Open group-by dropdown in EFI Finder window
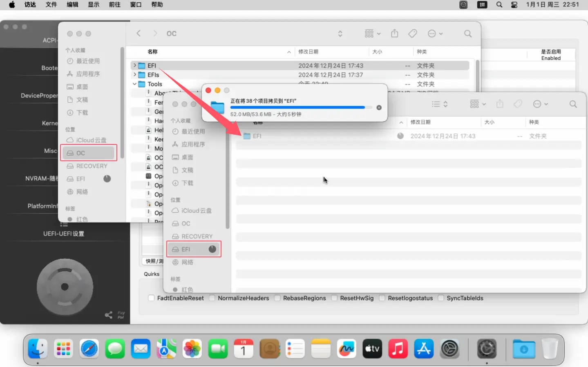Viewport: 588px width, 367px height. pyautogui.click(x=478, y=104)
